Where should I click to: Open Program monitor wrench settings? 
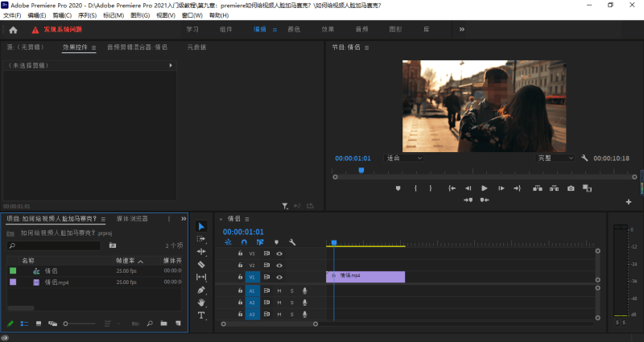(x=584, y=158)
